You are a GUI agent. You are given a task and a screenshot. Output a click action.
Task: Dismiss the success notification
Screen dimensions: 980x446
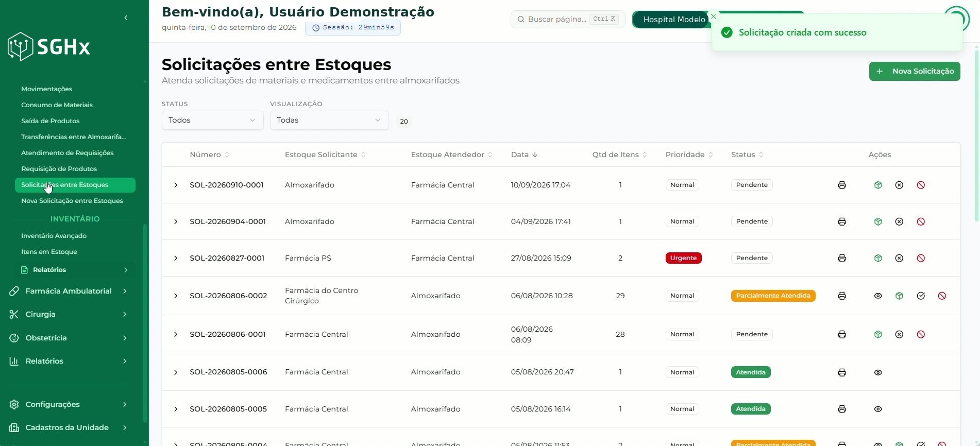tap(713, 16)
